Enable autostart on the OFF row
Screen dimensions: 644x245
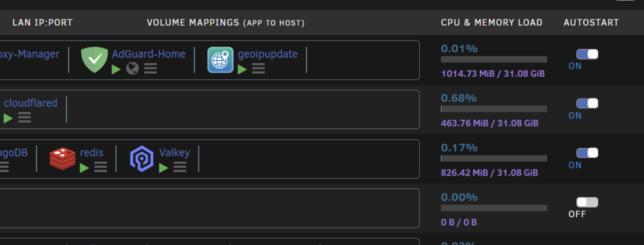click(x=587, y=202)
